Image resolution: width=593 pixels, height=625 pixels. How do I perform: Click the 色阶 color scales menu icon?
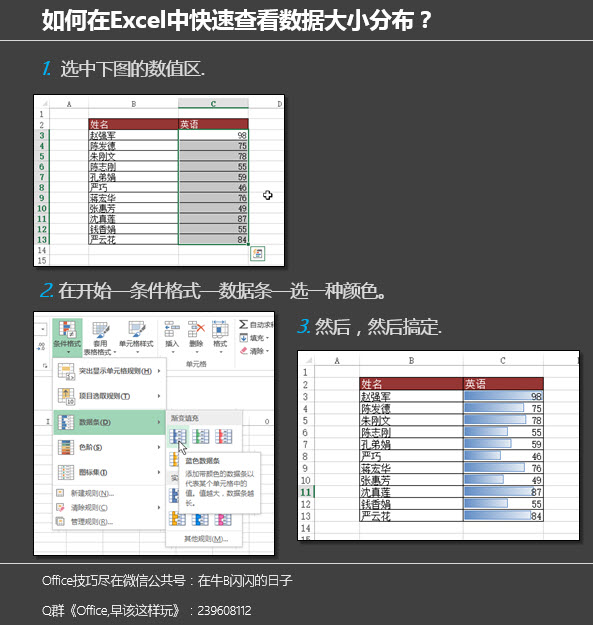pyautogui.click(x=66, y=447)
